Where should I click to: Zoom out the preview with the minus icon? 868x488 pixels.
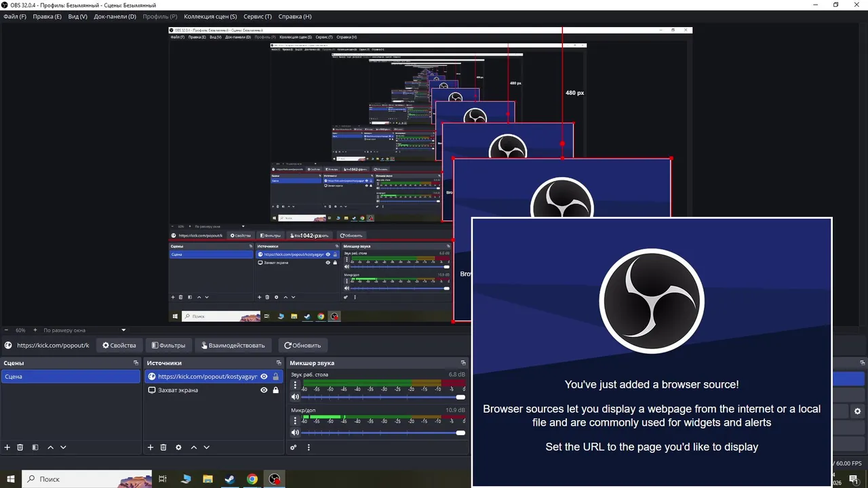6,330
